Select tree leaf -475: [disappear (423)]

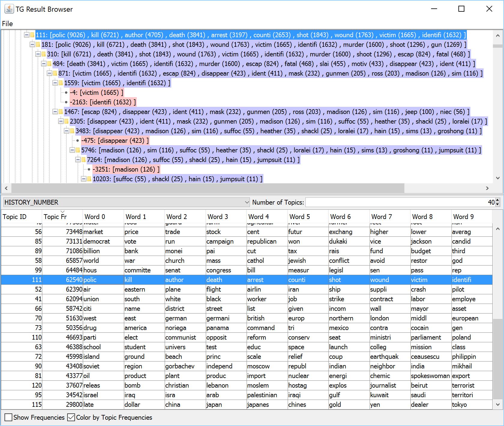click(x=115, y=140)
